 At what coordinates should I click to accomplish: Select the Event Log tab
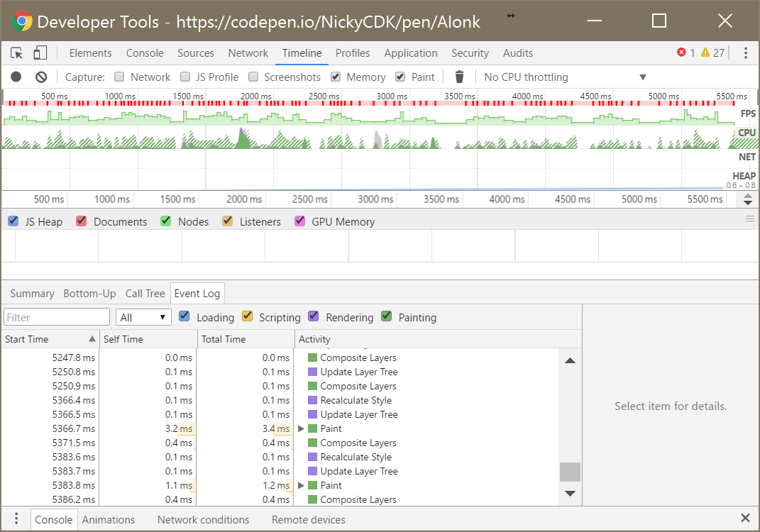click(197, 293)
